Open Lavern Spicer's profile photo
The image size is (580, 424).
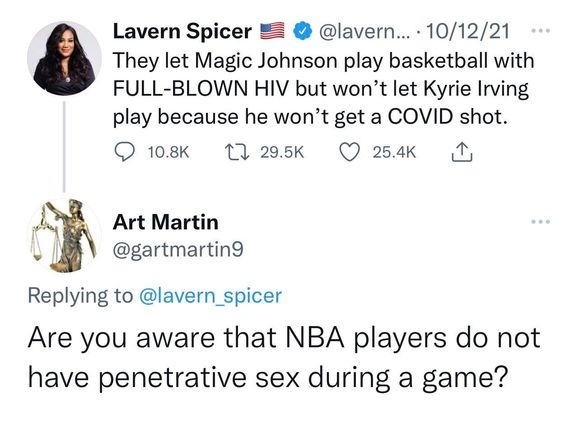coord(64,58)
